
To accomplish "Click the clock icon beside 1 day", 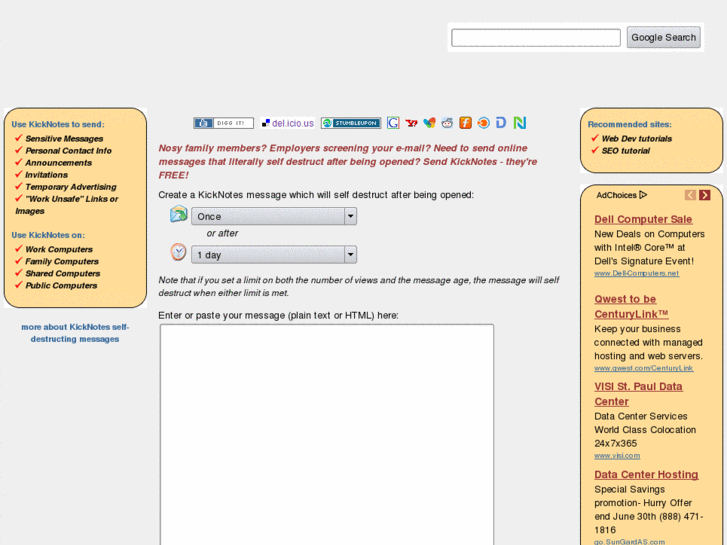I will 179,252.
